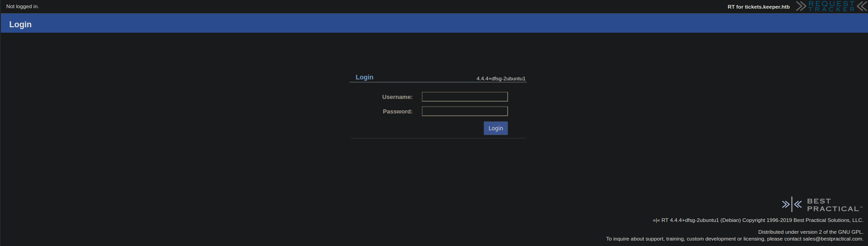The image size is (868, 246).
Task: Click the REQUEST TRACKER wordmark
Action: tap(831, 6)
